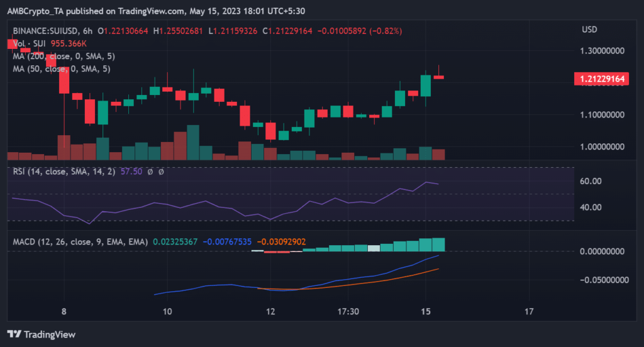Click the date label 12 on time axis
Image resolution: width=644 pixels, height=347 pixels.
point(270,311)
